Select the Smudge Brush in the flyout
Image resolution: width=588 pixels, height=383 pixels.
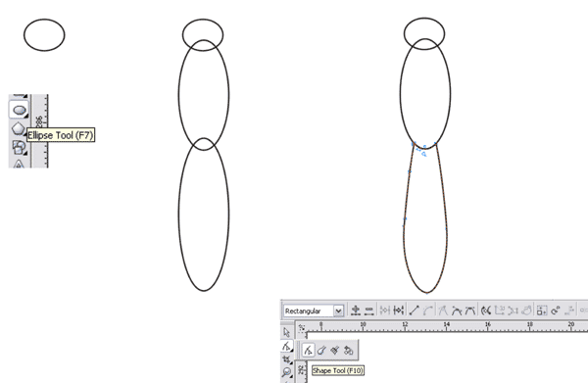[x=321, y=351]
